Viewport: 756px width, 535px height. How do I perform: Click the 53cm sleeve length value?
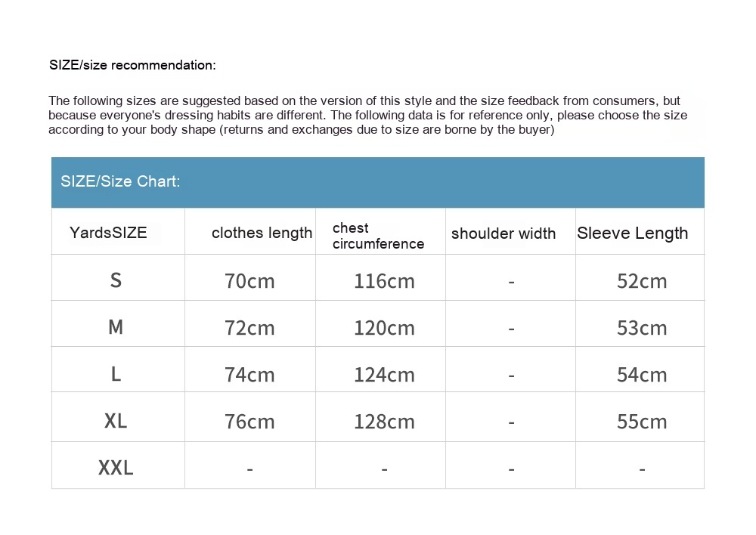[642, 328]
